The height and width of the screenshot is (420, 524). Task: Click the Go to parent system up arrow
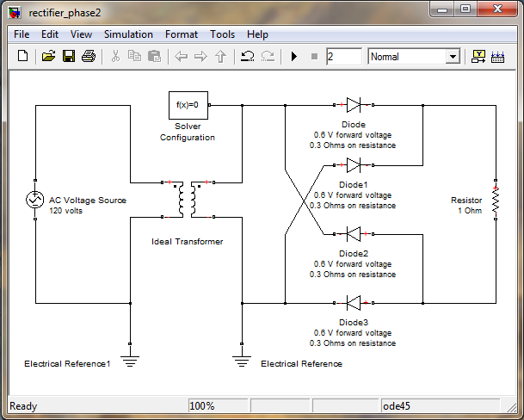[x=220, y=57]
